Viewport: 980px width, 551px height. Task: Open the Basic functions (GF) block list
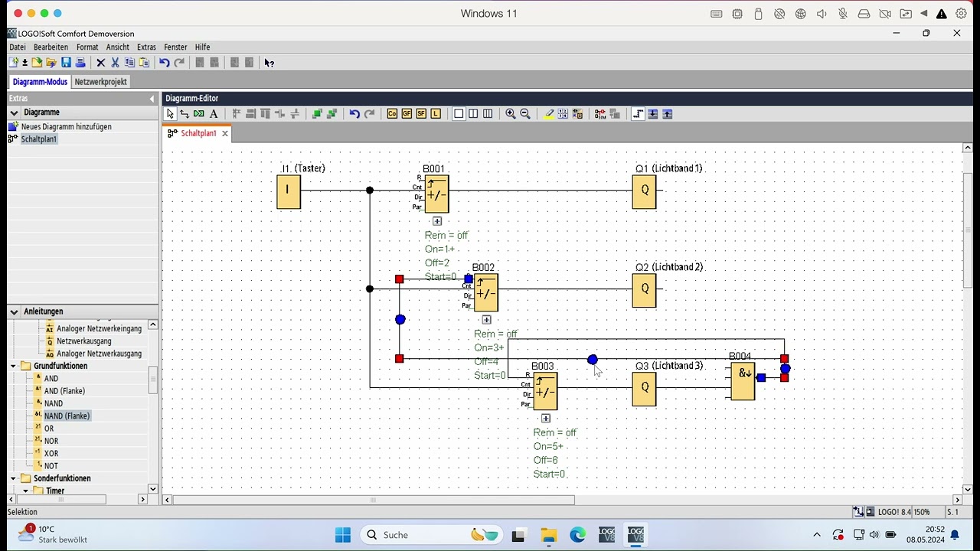point(407,114)
